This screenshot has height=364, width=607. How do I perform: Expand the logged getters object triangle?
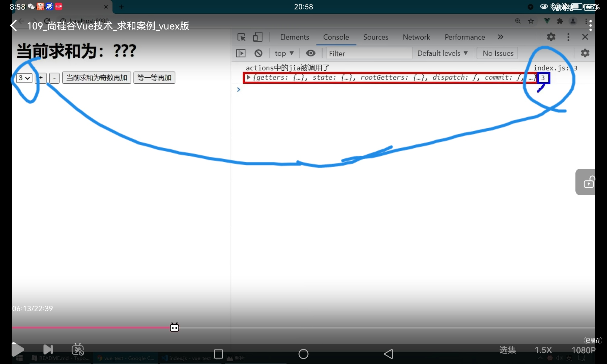tap(249, 77)
